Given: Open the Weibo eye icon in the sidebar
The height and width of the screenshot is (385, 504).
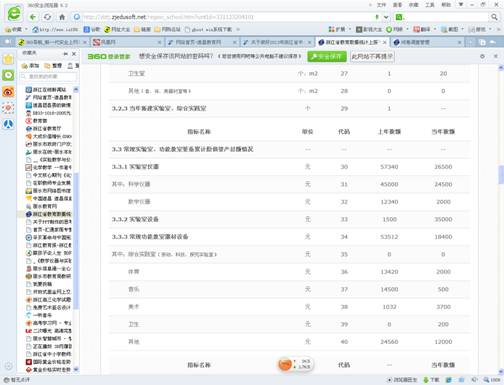Looking at the screenshot, I should (x=8, y=92).
